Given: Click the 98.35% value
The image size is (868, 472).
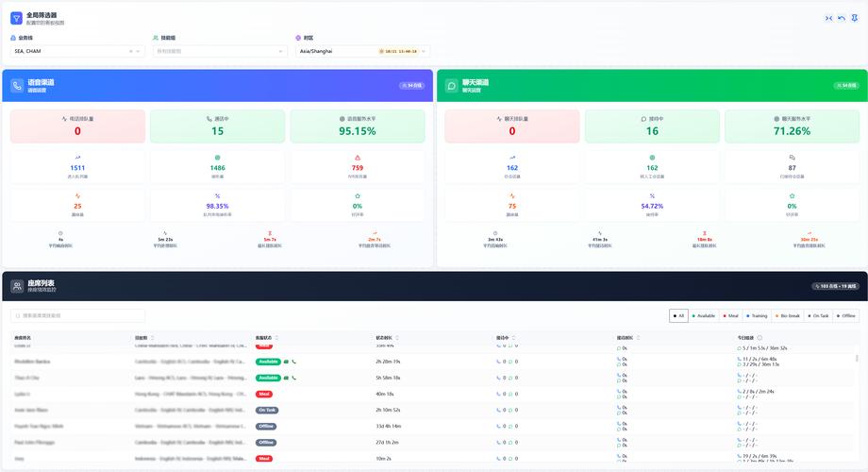Looking at the screenshot, I should point(218,206).
